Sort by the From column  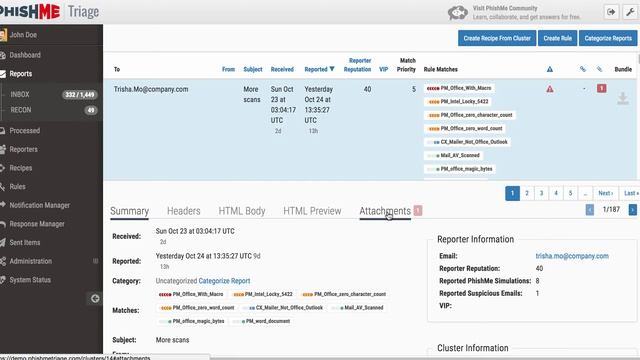[228, 69]
